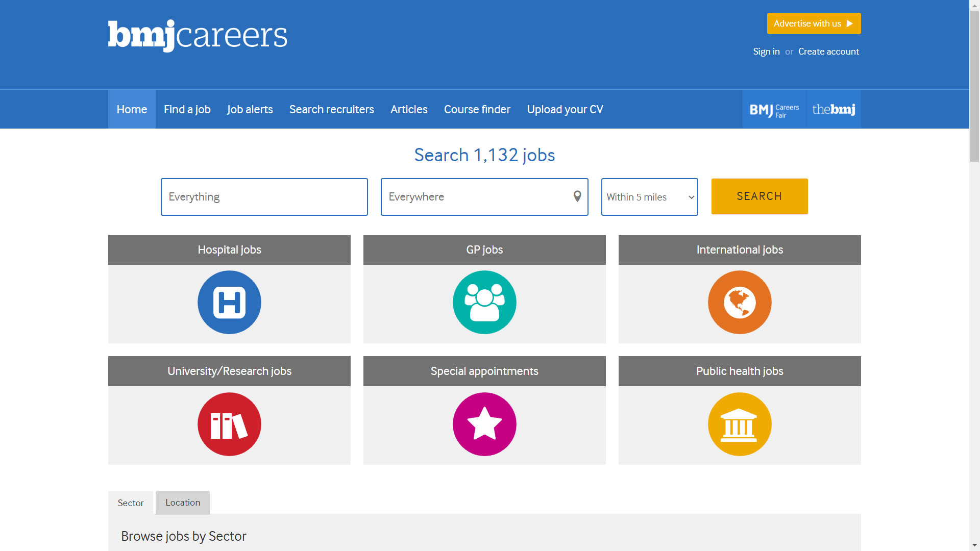Open Job alerts in the navigation

click(250, 110)
